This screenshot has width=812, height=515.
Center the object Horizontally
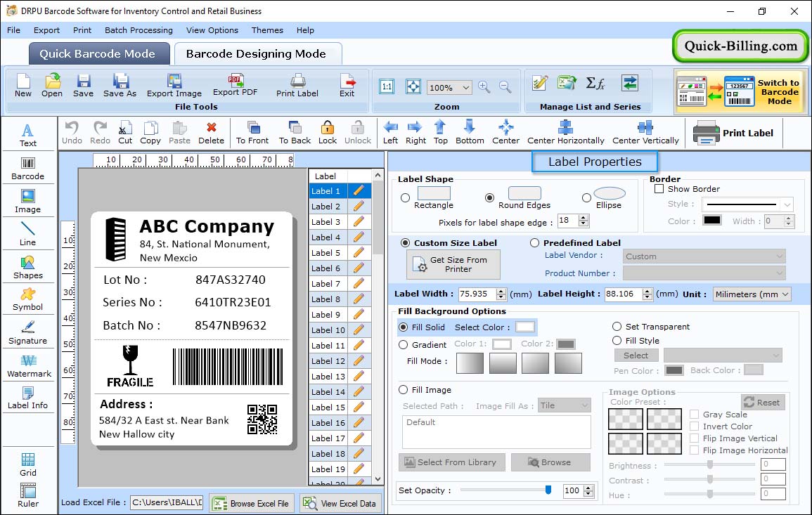(x=565, y=133)
